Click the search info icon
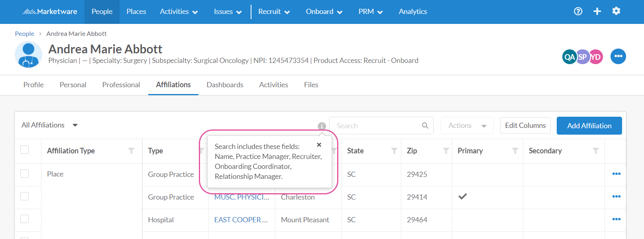Viewport: 644px width, 239px height. pos(322,126)
